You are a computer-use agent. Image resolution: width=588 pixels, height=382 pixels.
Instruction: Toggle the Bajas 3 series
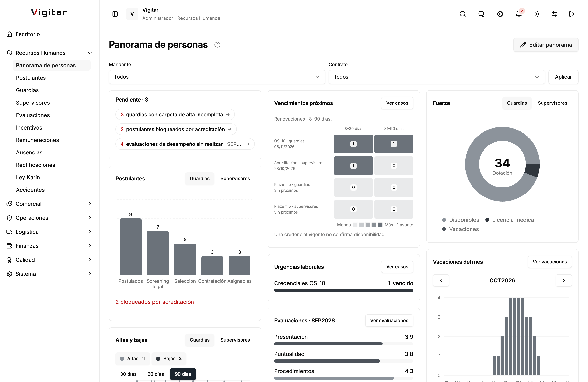pos(169,358)
